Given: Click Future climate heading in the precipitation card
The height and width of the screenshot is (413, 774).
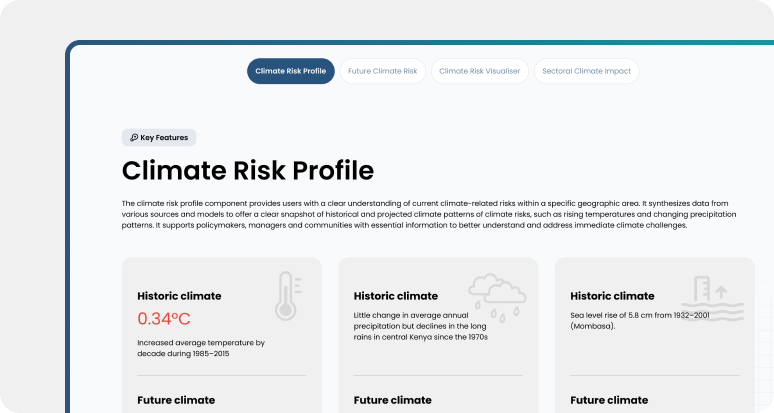Looking at the screenshot, I should coord(393,400).
